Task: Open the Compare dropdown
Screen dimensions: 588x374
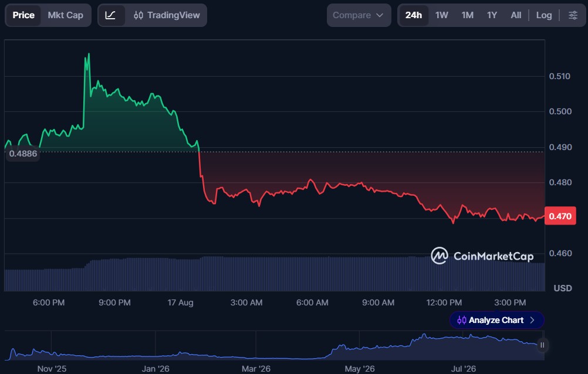Action: coord(359,15)
